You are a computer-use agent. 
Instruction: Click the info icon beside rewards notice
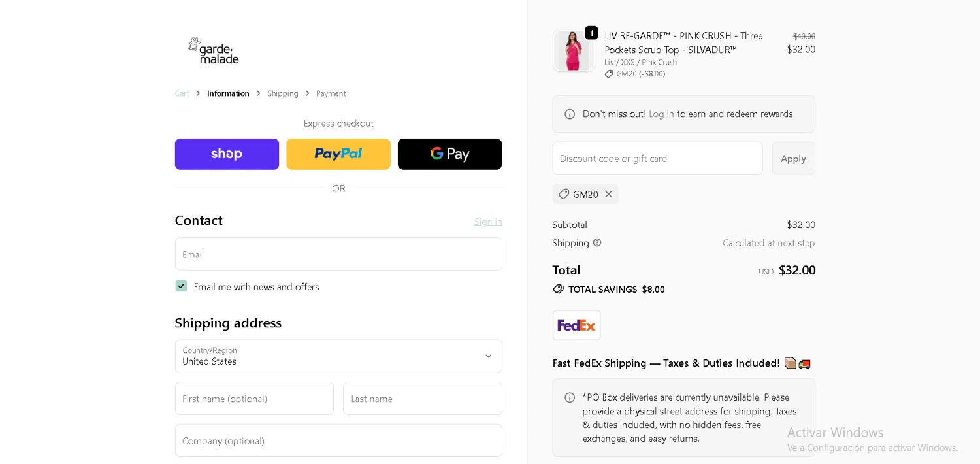pyautogui.click(x=570, y=114)
